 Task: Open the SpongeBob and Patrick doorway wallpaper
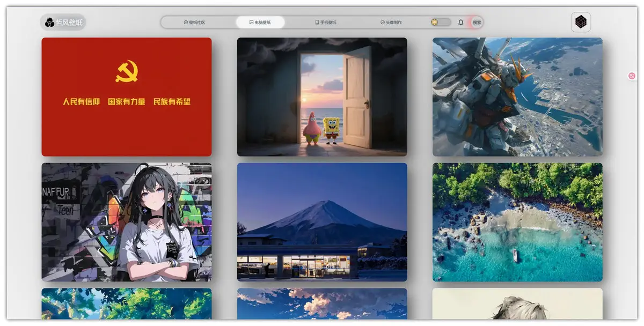pyautogui.click(x=322, y=97)
